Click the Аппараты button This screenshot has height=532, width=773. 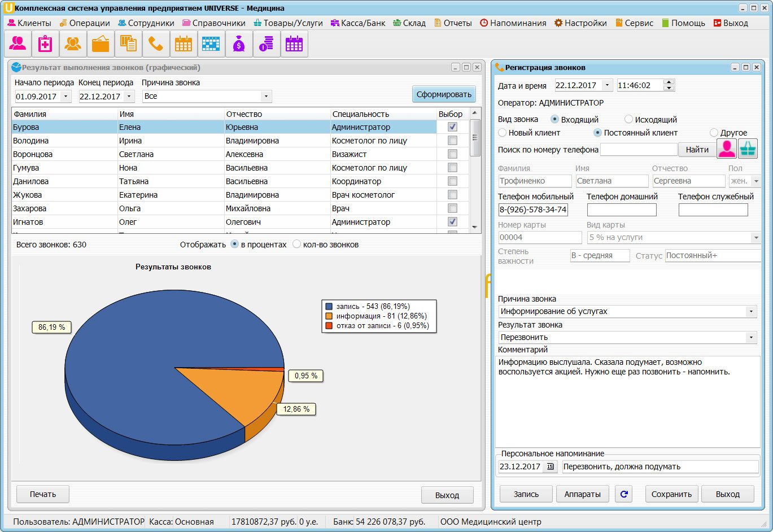(583, 494)
